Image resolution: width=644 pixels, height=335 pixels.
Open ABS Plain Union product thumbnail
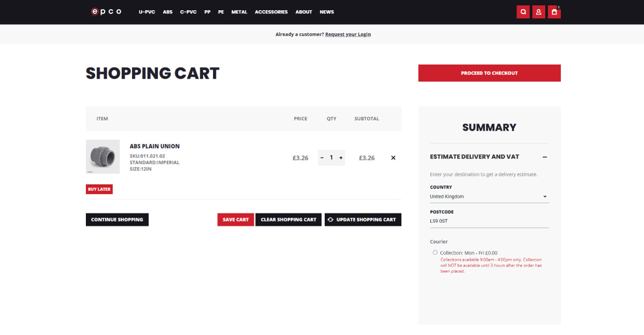click(103, 157)
